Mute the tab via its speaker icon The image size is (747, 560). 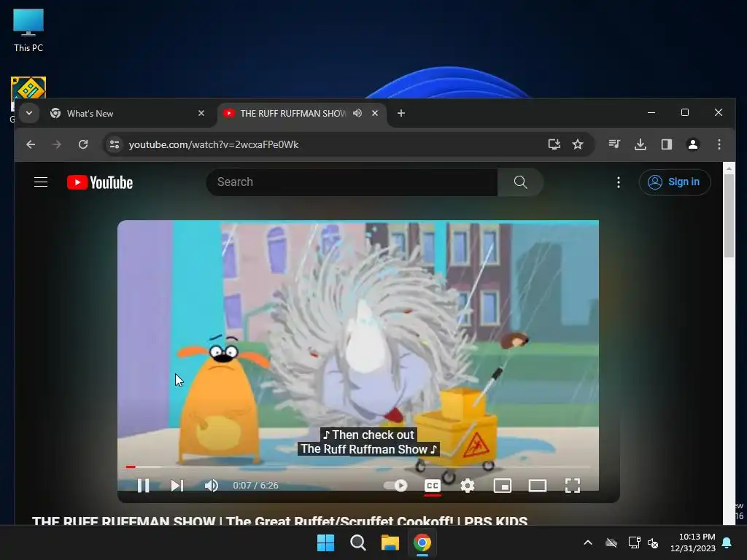pyautogui.click(x=357, y=113)
